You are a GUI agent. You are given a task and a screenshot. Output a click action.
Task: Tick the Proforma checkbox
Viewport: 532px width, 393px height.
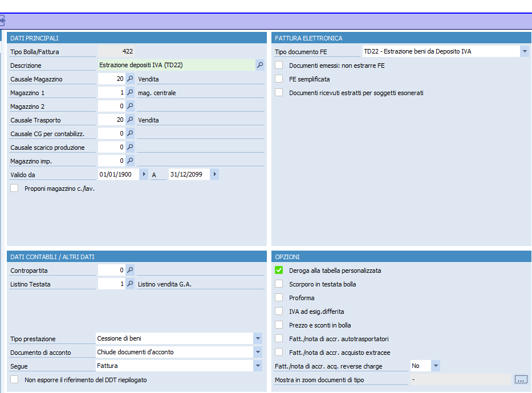pos(279,297)
